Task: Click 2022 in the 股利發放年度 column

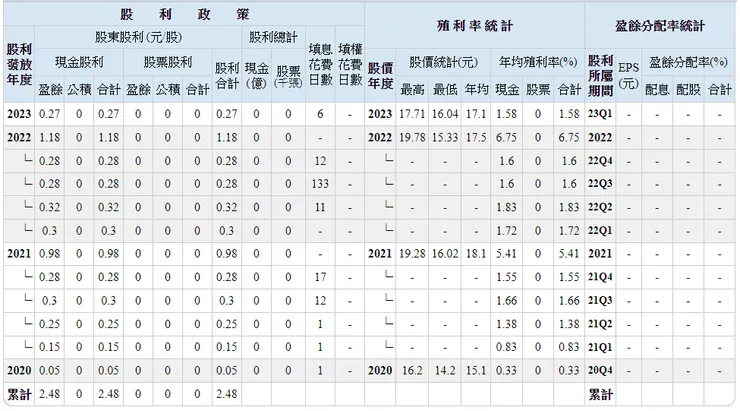Action: 19,137
